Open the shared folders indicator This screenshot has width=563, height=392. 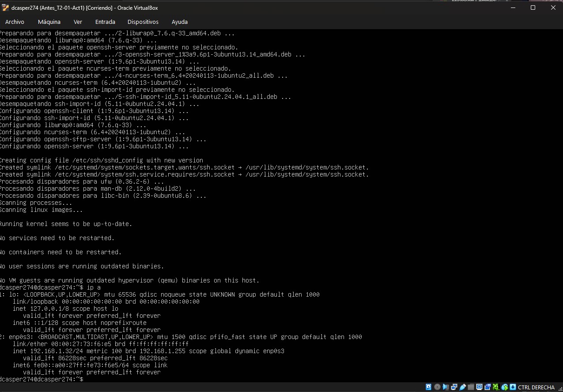coord(471,387)
